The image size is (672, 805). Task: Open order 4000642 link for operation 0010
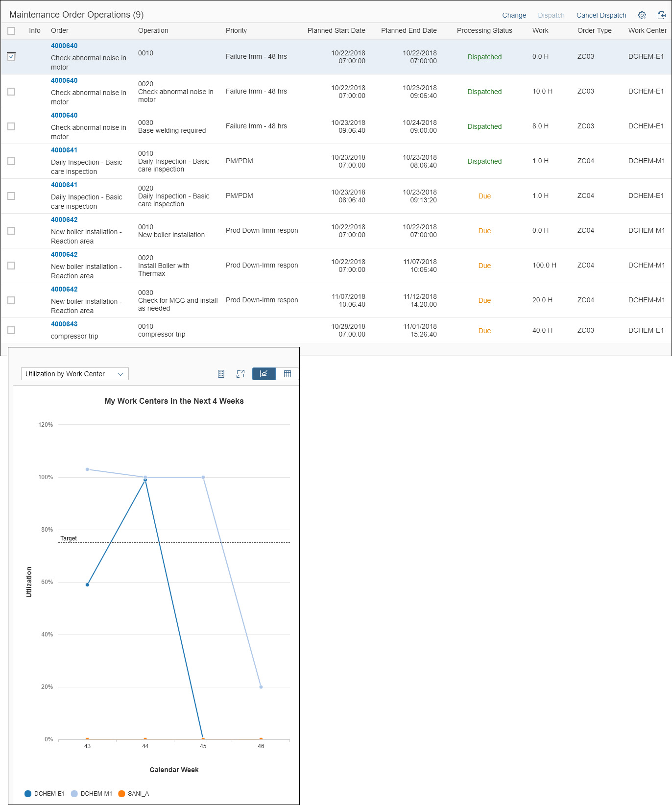click(x=64, y=220)
